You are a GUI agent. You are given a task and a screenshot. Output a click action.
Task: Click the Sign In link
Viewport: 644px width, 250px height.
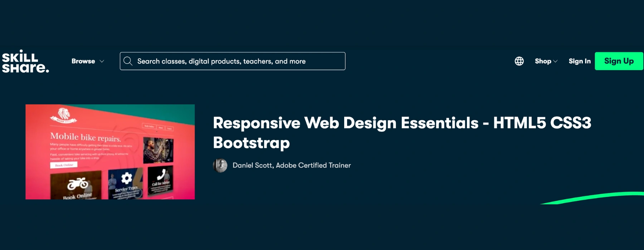(x=580, y=61)
